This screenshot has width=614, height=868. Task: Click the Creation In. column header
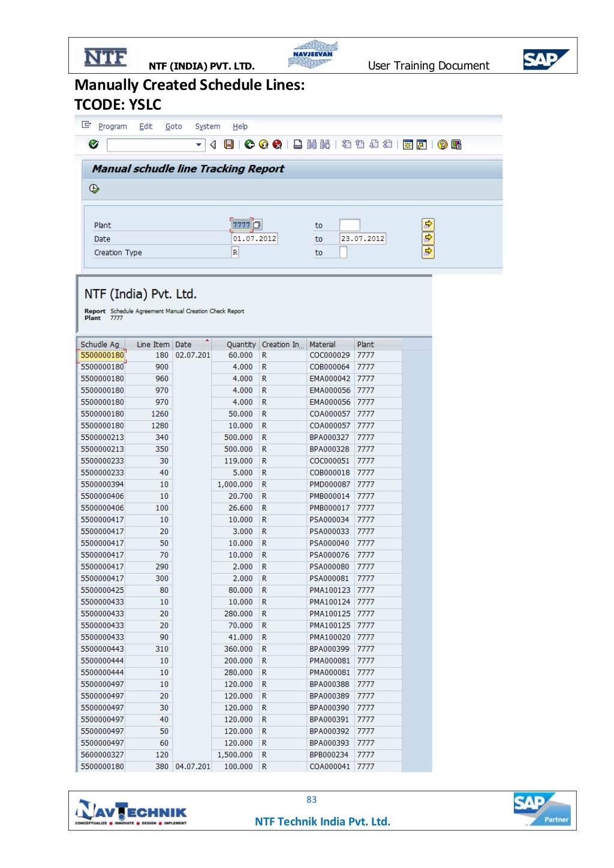282,344
